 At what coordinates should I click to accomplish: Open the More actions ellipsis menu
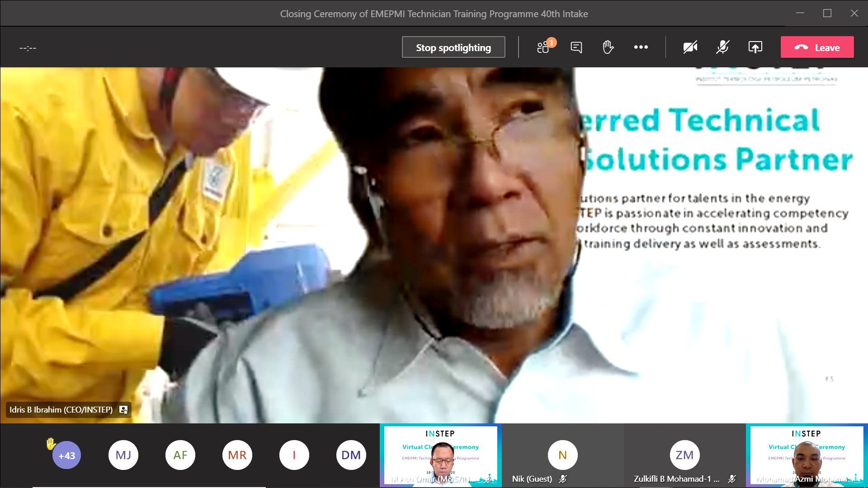click(641, 47)
